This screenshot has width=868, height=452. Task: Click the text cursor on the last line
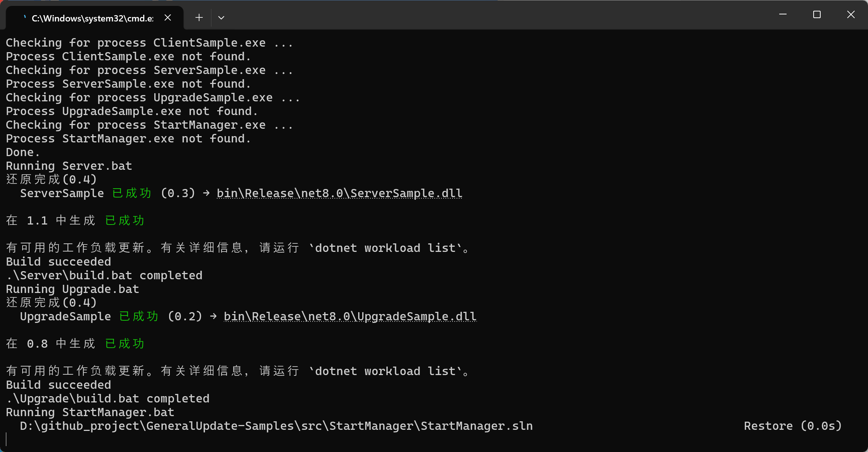tap(6, 439)
